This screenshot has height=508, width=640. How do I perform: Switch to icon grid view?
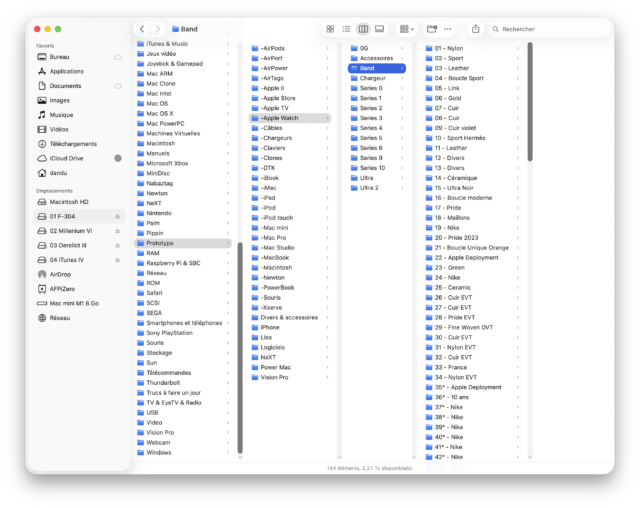point(330,29)
